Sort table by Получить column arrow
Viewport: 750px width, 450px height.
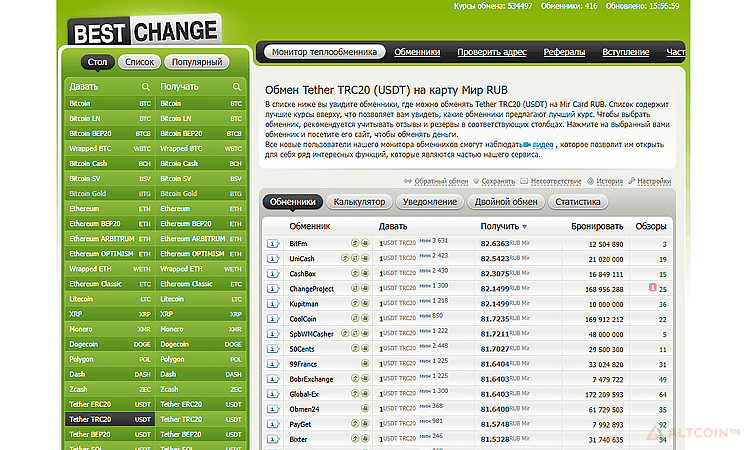525,227
